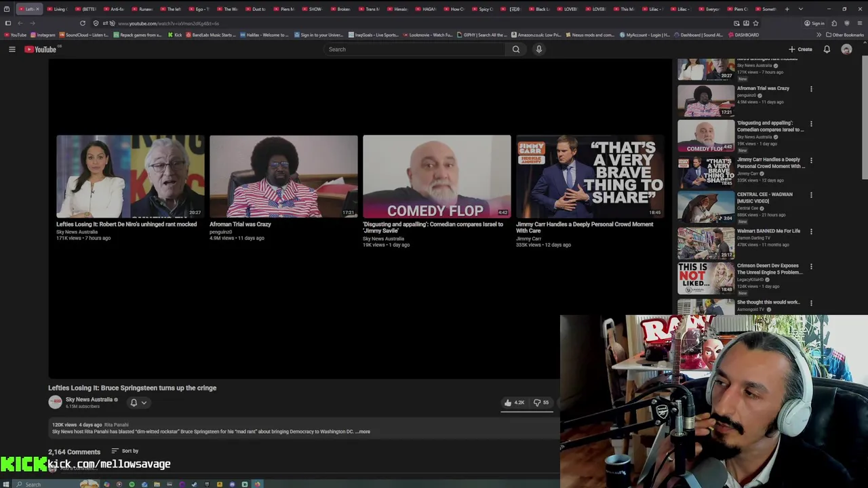Open Sky News Australia channel name link
This screenshot has height=488, width=868.
89,399
